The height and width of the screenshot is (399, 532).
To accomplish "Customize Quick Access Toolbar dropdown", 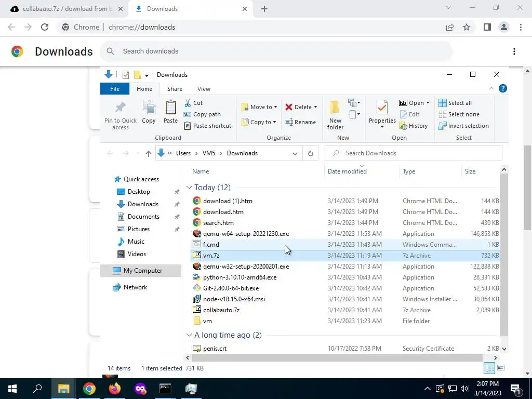I will 147,75.
